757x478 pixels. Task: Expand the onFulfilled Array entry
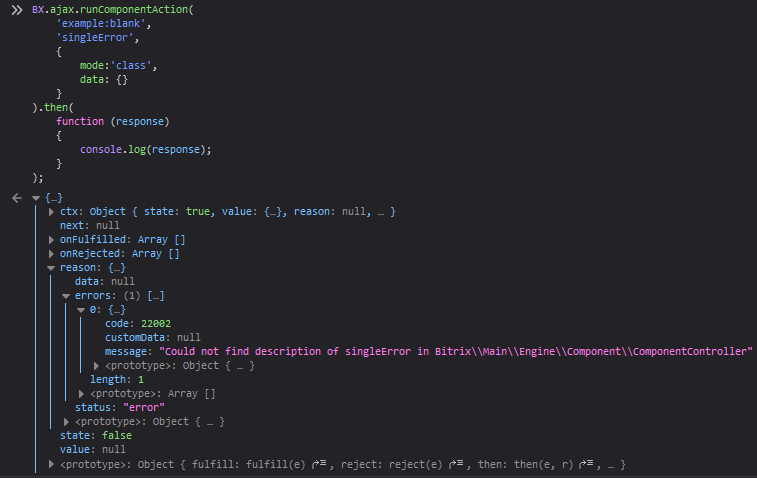pyautogui.click(x=51, y=240)
